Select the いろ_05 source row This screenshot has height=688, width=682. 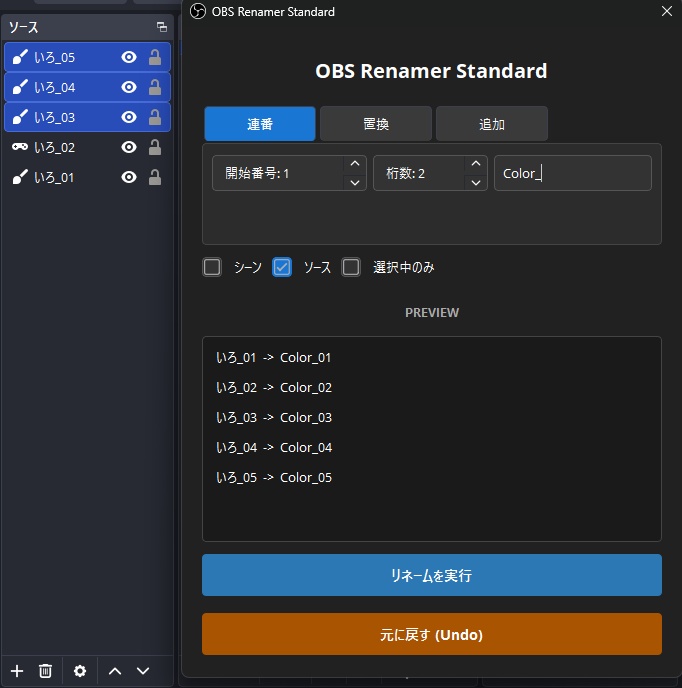point(87,57)
